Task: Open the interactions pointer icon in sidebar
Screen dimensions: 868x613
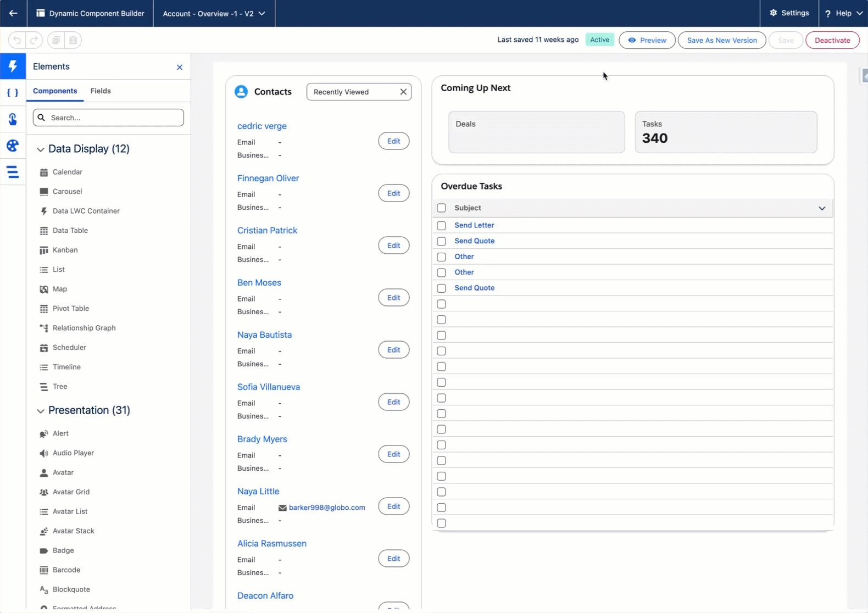Action: pyautogui.click(x=13, y=119)
